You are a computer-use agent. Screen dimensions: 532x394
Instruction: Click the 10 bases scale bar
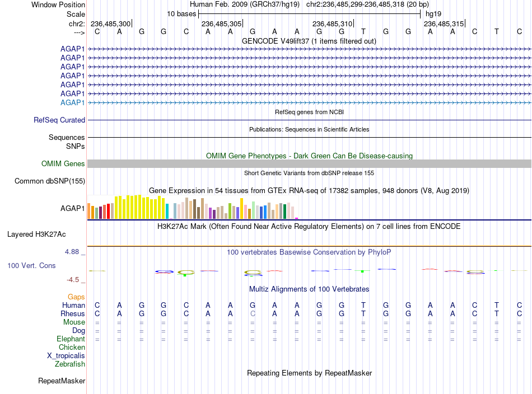point(310,14)
